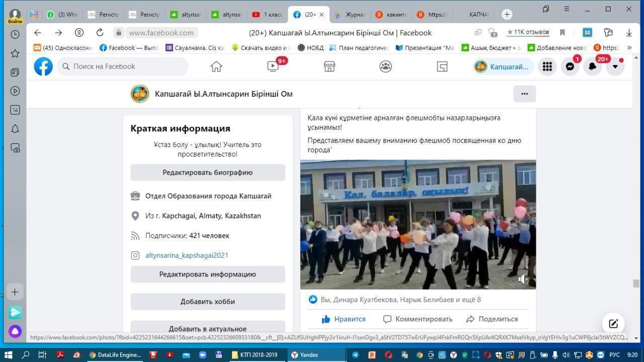Image resolution: width=644 pixels, height=362 pixels.
Task: Click the Поиск на Facebook search field
Action: pos(123,66)
